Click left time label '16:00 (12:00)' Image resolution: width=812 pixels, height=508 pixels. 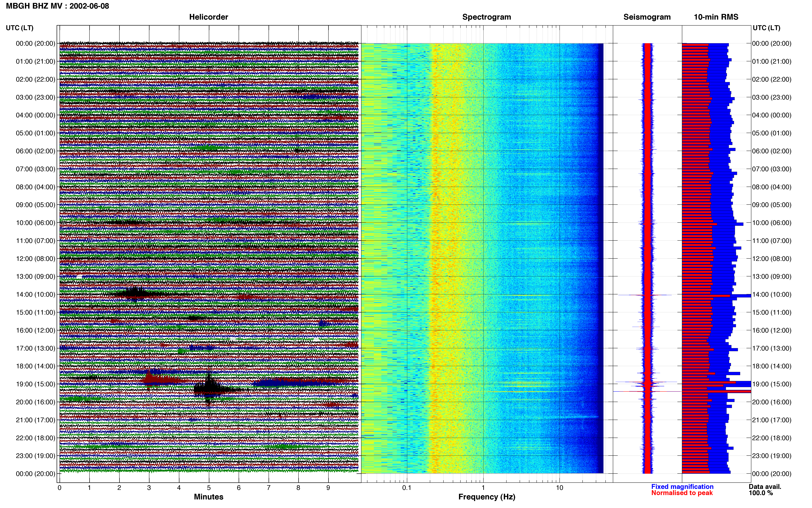click(x=36, y=330)
